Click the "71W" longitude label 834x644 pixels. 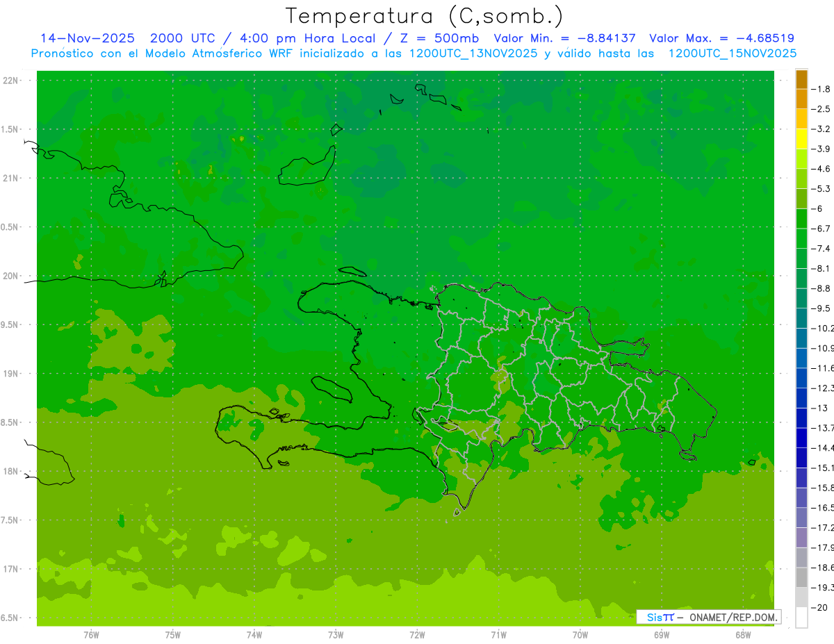(498, 635)
